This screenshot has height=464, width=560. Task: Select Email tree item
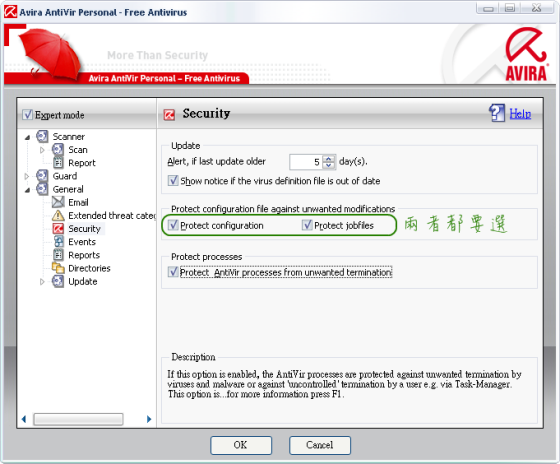(78, 203)
